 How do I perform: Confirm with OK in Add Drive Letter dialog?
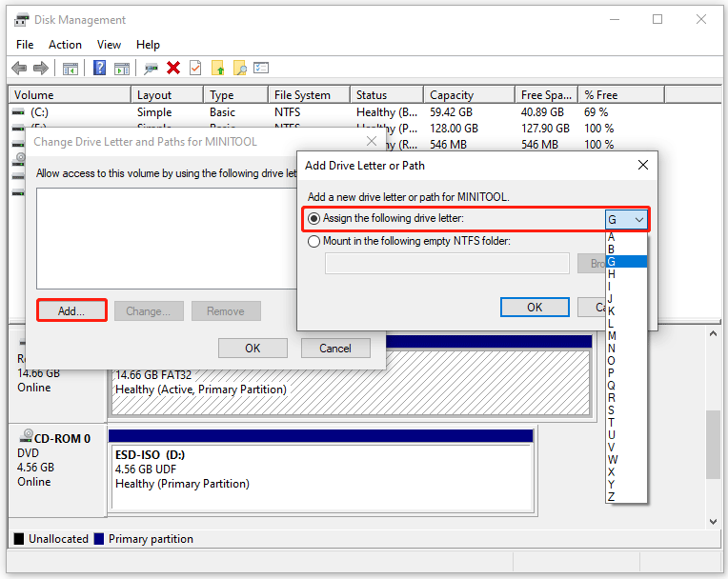click(535, 307)
